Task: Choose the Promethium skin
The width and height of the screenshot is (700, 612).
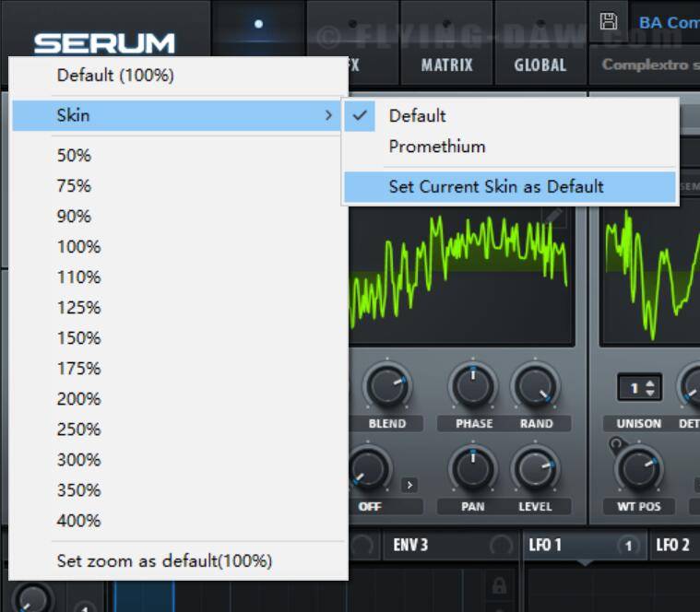Action: point(509,147)
